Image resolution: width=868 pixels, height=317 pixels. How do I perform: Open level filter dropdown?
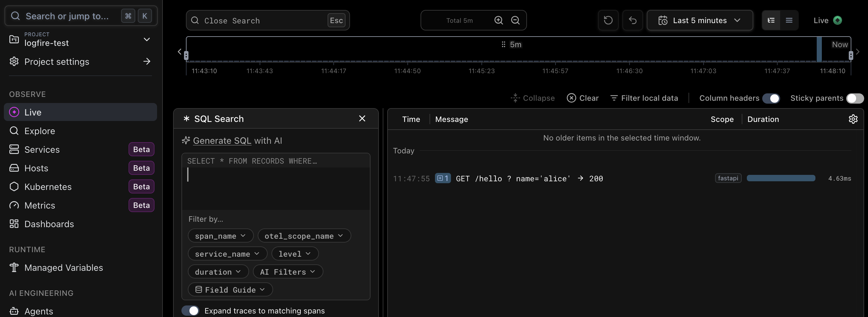(x=295, y=253)
